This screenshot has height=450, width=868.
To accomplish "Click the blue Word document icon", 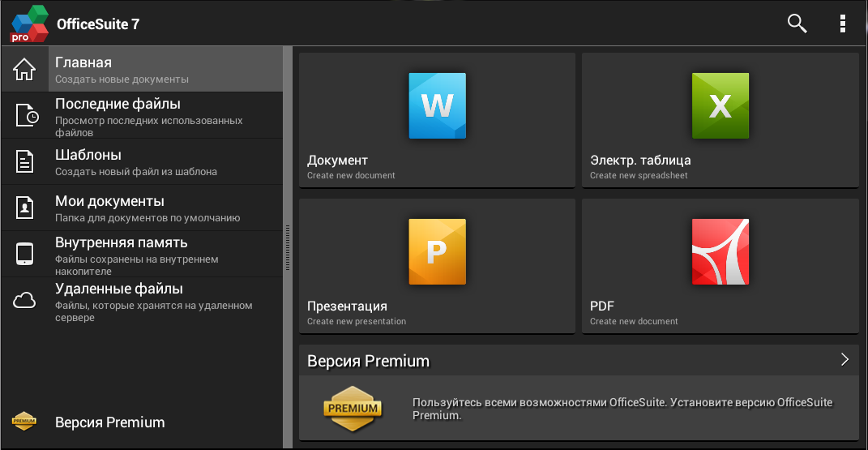I will (437, 105).
